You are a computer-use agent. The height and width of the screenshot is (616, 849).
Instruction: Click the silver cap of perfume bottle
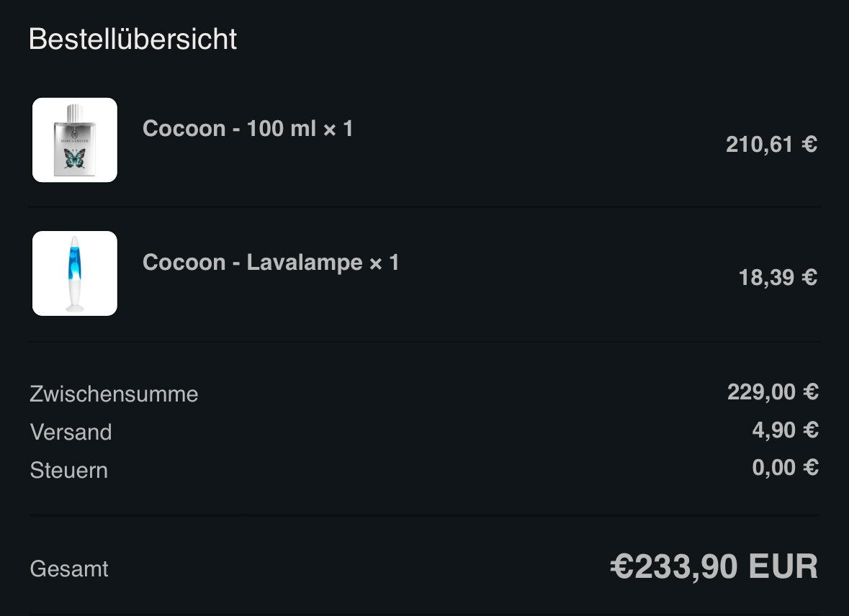[x=75, y=112]
